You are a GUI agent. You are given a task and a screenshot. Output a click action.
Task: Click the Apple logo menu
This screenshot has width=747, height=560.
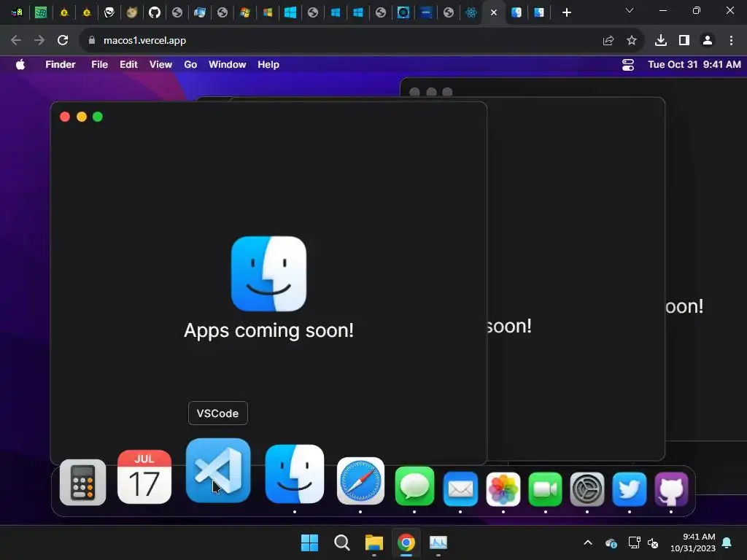click(20, 64)
